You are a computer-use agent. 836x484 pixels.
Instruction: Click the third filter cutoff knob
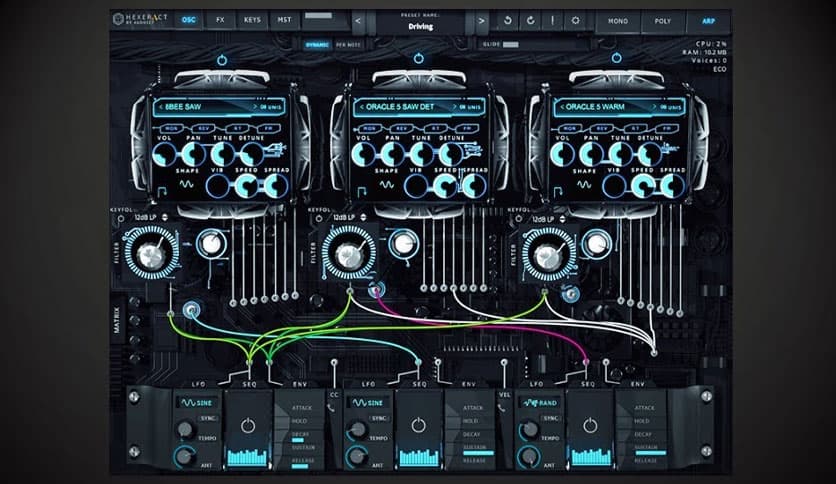(548, 255)
